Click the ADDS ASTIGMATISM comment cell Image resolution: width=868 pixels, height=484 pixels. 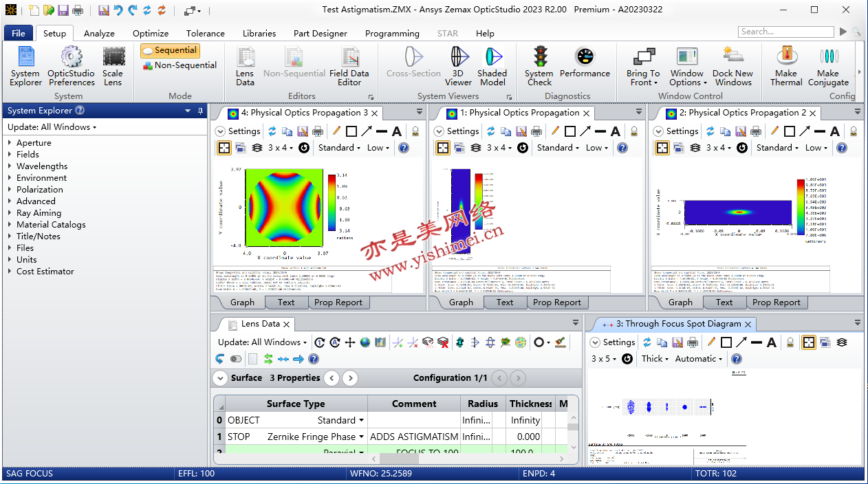[414, 437]
